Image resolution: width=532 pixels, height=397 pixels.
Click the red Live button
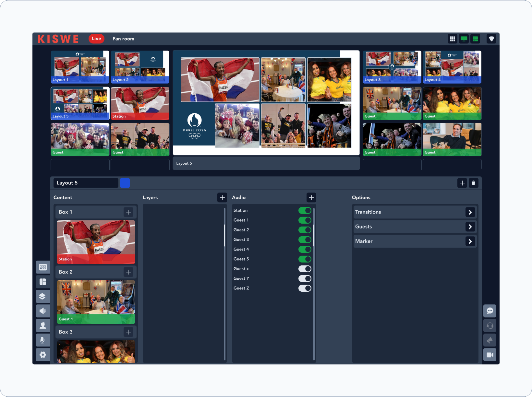[x=96, y=39]
